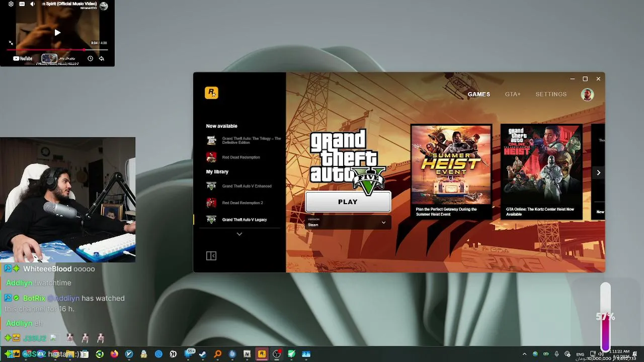Open OBS Studio from the taskbar
Viewport: 644px width, 362px height.
pos(276,354)
